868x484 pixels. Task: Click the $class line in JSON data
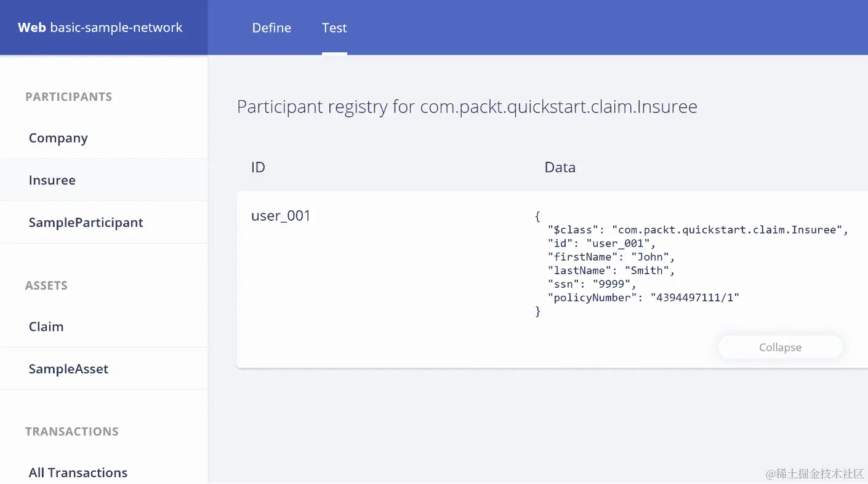pos(697,230)
